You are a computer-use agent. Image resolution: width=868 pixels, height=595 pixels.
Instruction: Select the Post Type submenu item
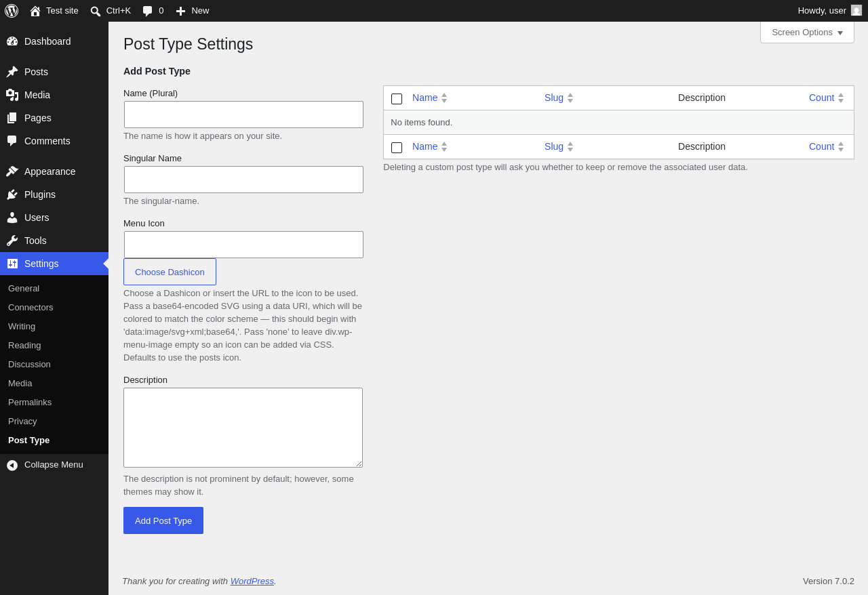click(x=28, y=440)
